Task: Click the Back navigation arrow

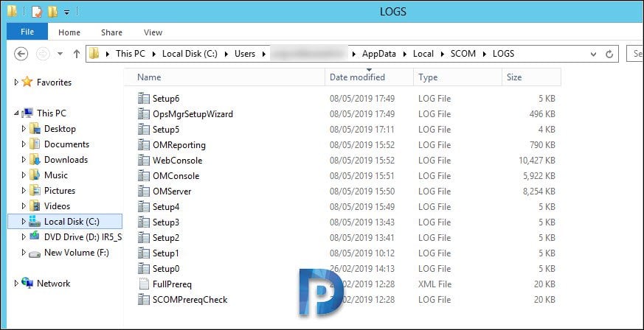Action: (21, 54)
